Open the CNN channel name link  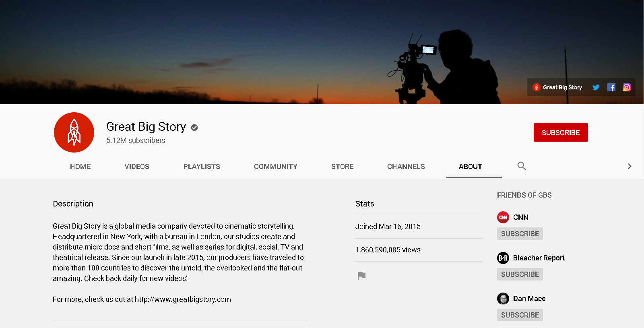pos(521,217)
